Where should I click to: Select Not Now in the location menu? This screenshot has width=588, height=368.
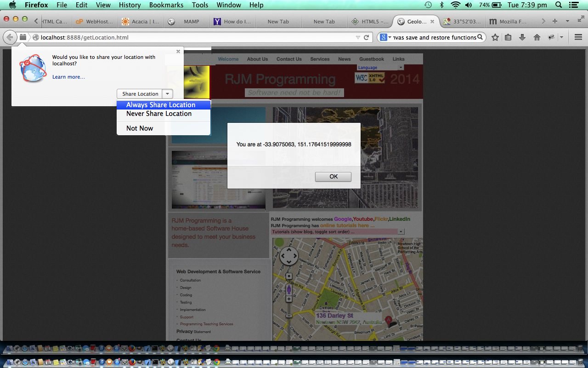point(164,128)
